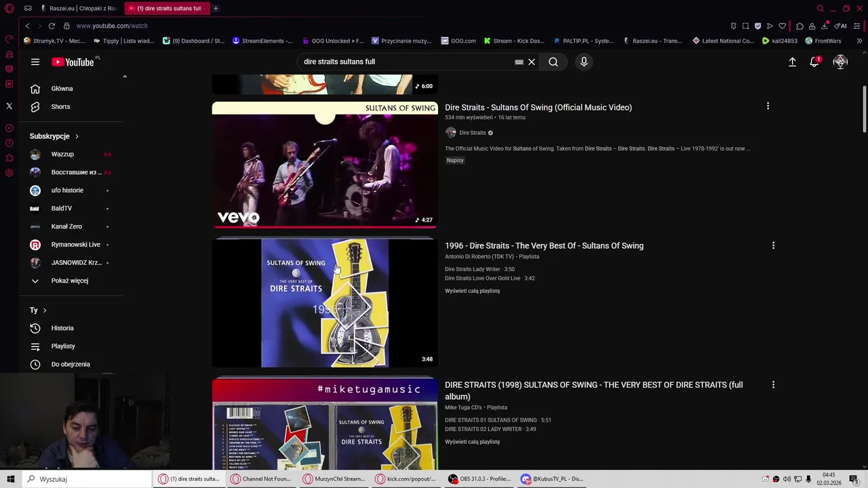Image resolution: width=868 pixels, height=488 pixels.
Task: Open Opera ad blocker shield icon
Action: click(757, 26)
